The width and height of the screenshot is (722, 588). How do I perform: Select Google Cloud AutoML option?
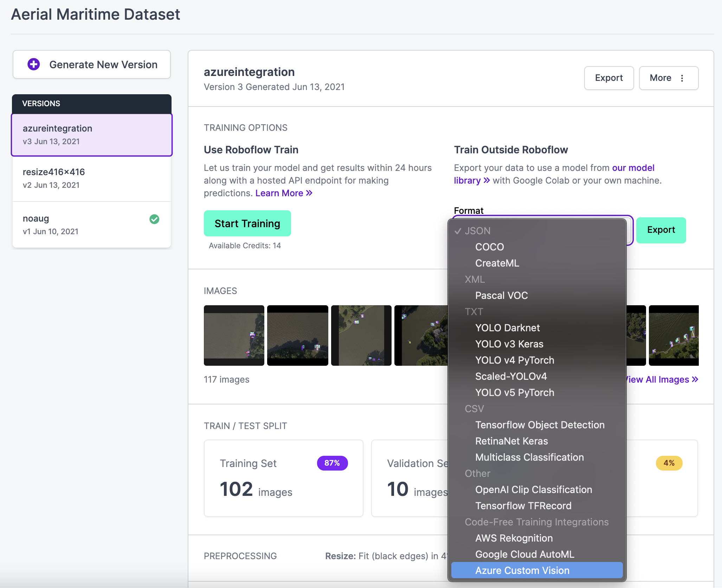[524, 554]
